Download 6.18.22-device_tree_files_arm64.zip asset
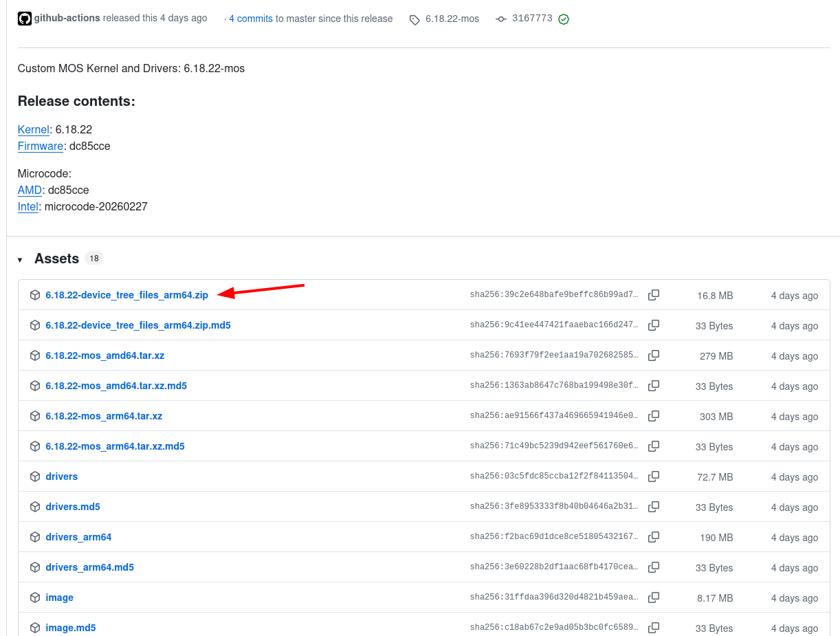The height and width of the screenshot is (636, 840). 126,294
